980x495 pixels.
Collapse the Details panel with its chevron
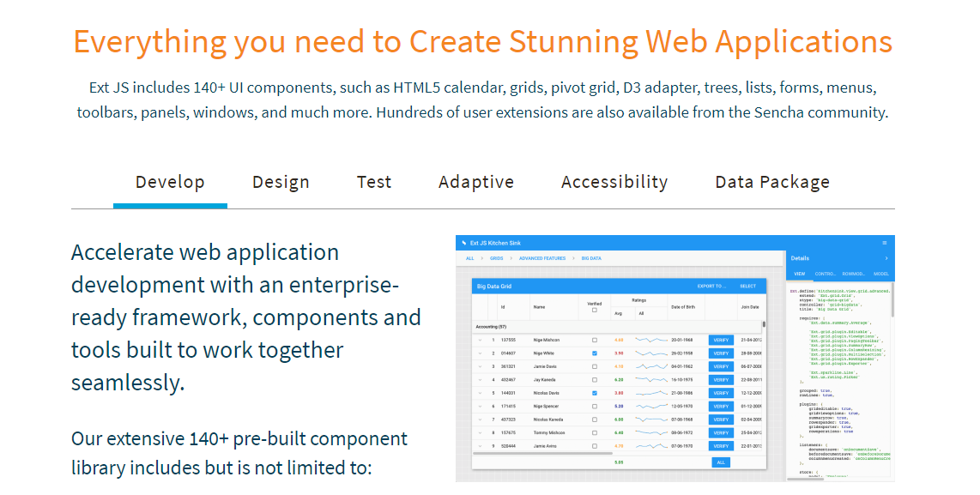[x=886, y=258]
